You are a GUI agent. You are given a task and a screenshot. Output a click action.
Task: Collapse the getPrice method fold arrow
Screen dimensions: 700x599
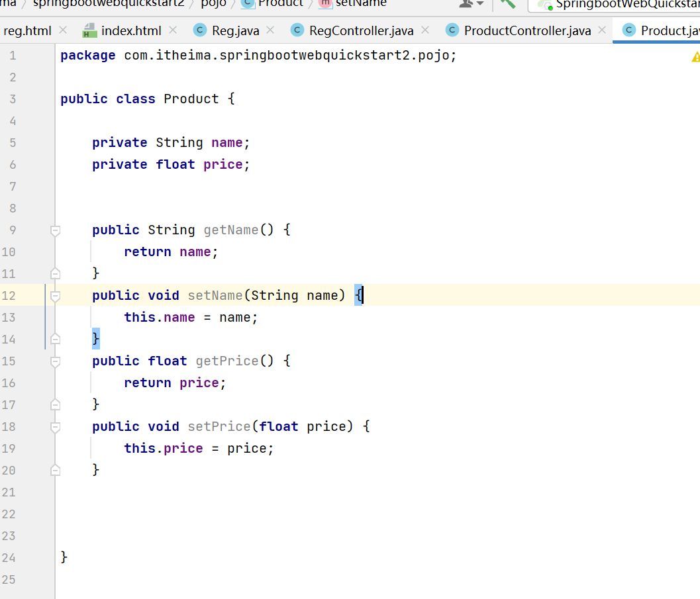[x=56, y=360]
